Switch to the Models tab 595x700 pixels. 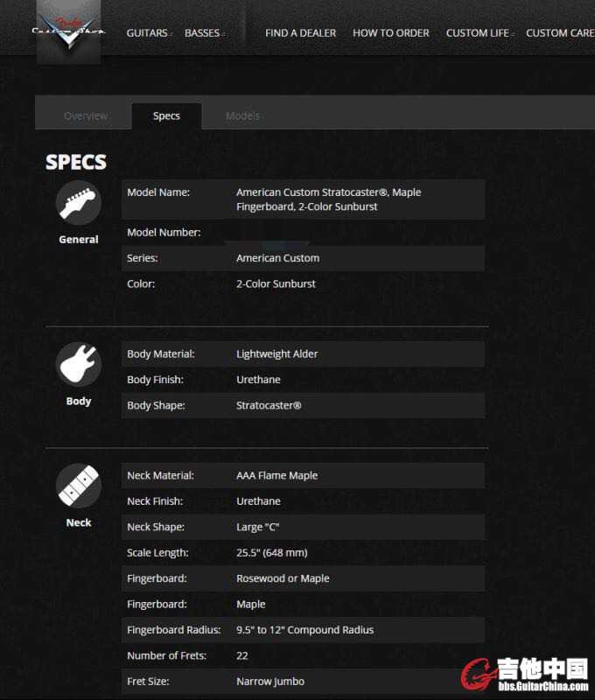pyautogui.click(x=242, y=115)
